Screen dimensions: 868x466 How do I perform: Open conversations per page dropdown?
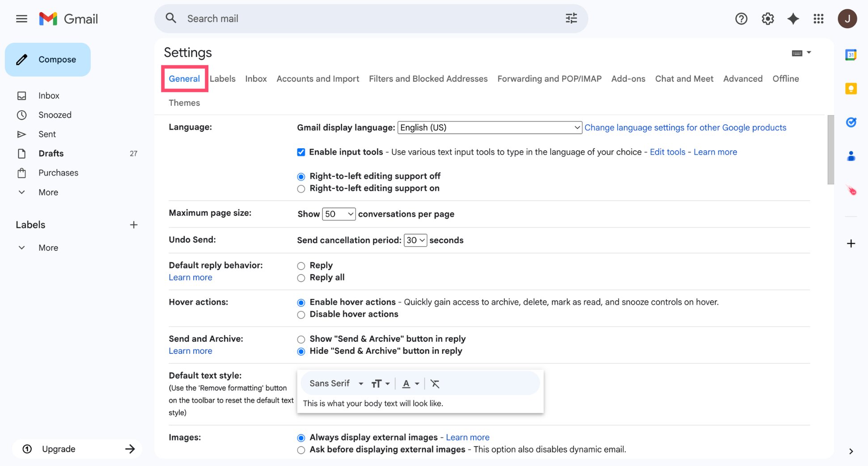click(339, 214)
